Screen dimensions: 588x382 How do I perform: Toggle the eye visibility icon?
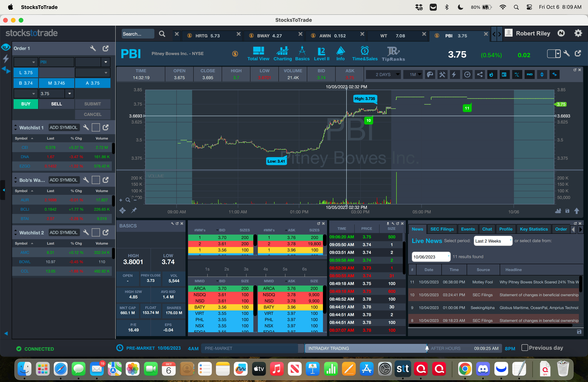(x=6, y=47)
